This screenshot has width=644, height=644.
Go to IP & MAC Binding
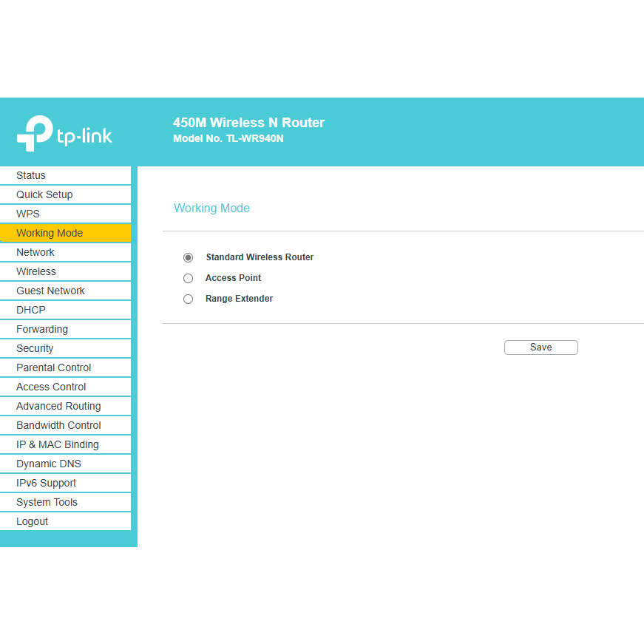[58, 444]
